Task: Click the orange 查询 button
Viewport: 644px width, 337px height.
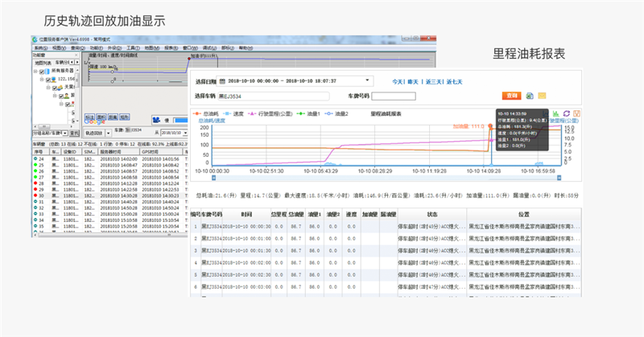Action: click(511, 96)
